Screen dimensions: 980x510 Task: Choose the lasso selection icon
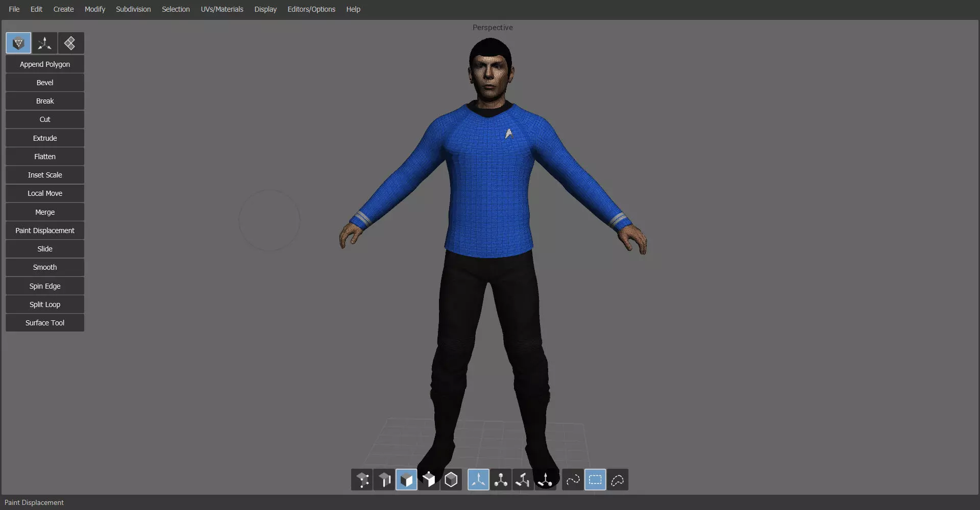[618, 480]
